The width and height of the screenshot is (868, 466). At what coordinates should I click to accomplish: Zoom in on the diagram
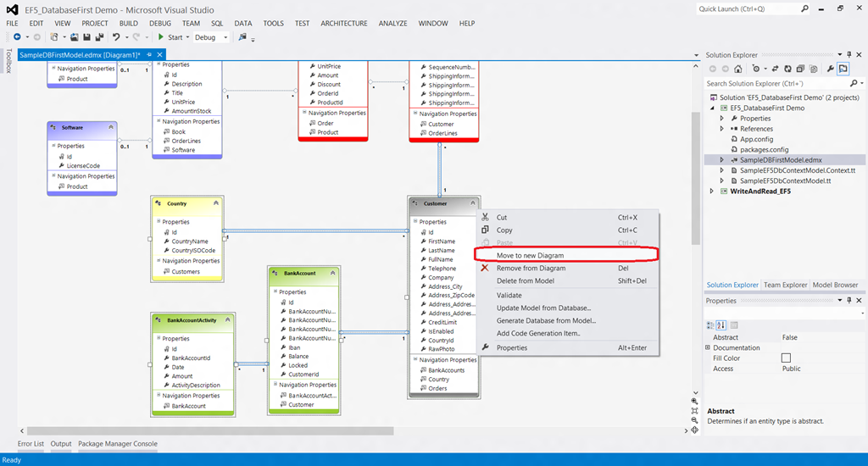695,402
